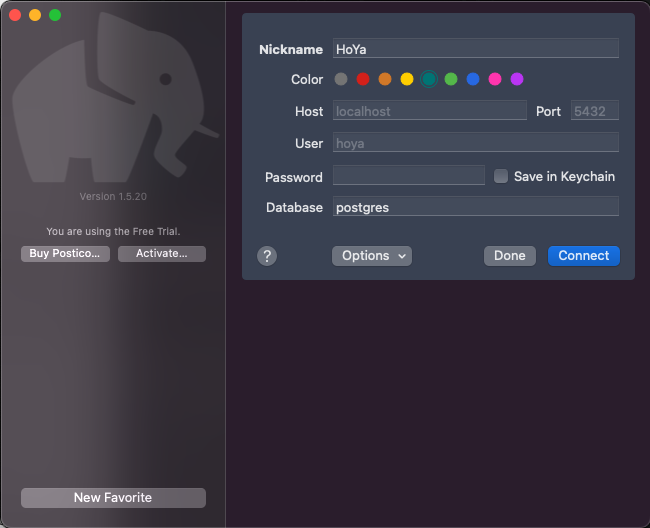This screenshot has width=650, height=528.
Task: Select the blue color swatch
Action: (x=473, y=79)
